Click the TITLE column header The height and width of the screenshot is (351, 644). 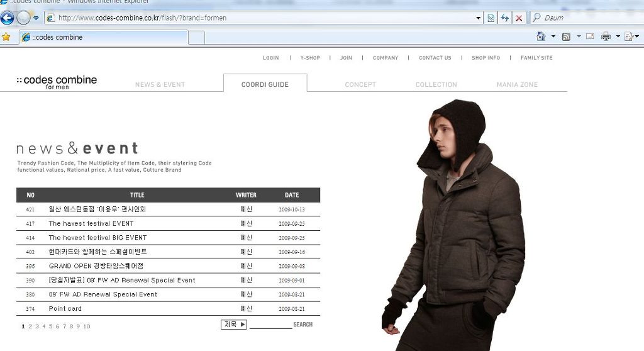point(137,195)
